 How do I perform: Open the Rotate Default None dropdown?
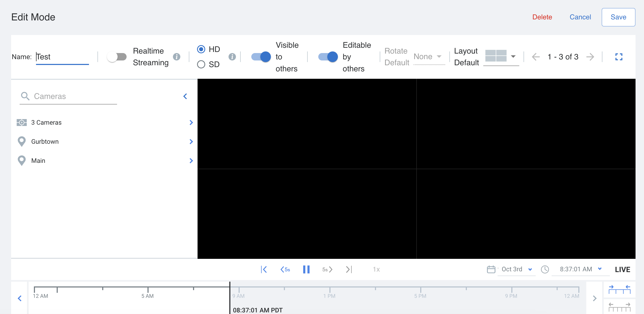point(429,57)
